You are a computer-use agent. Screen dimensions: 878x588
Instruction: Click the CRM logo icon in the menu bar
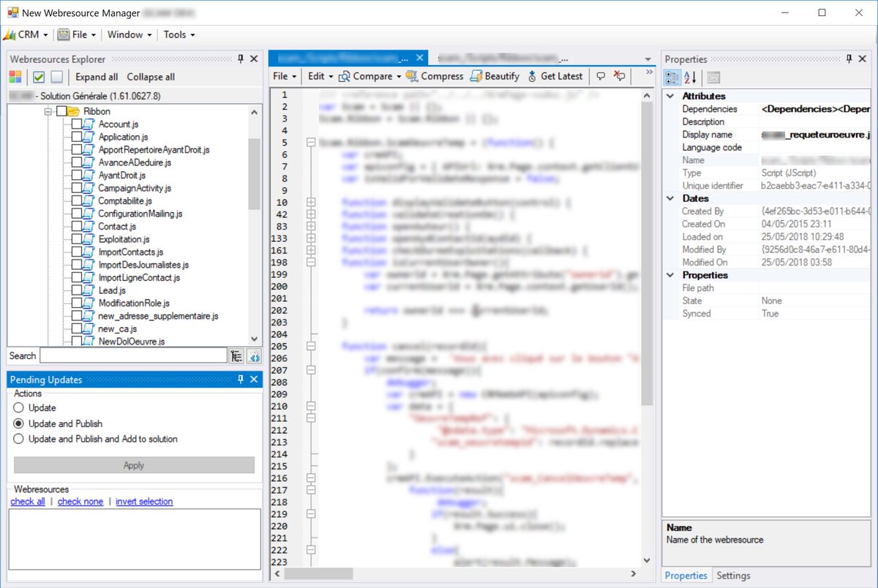(x=10, y=34)
